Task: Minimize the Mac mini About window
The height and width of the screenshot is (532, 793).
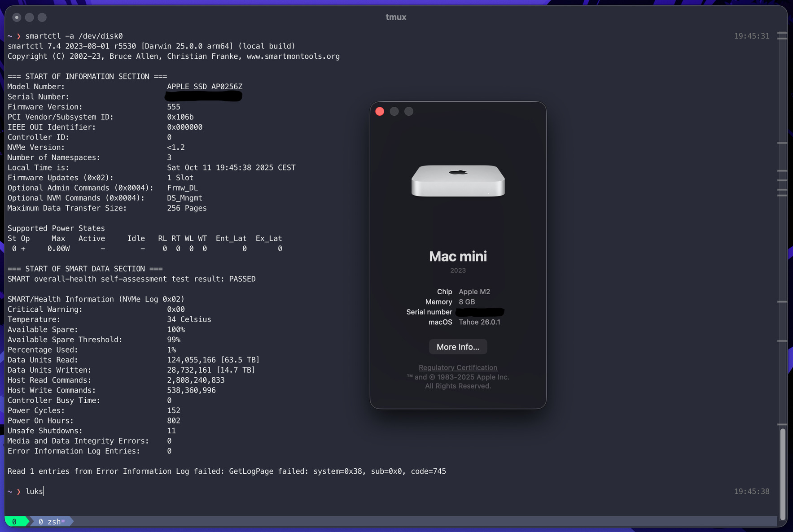Action: 394,111
